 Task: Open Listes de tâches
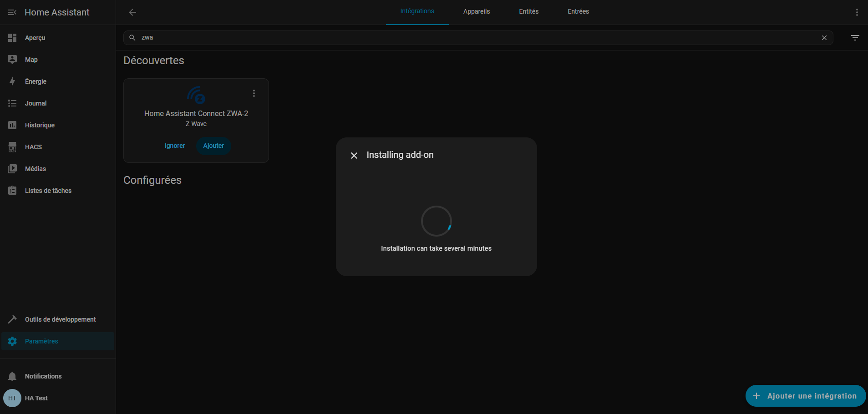click(48, 191)
